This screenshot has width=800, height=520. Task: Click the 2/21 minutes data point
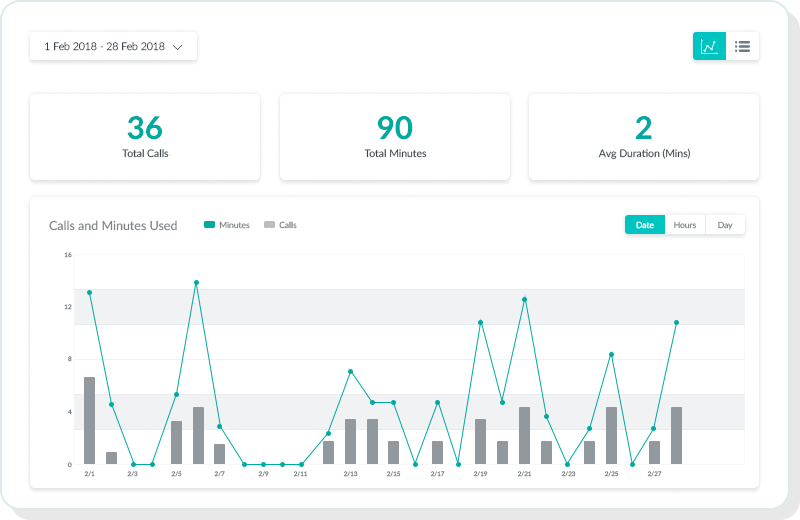[x=524, y=300]
